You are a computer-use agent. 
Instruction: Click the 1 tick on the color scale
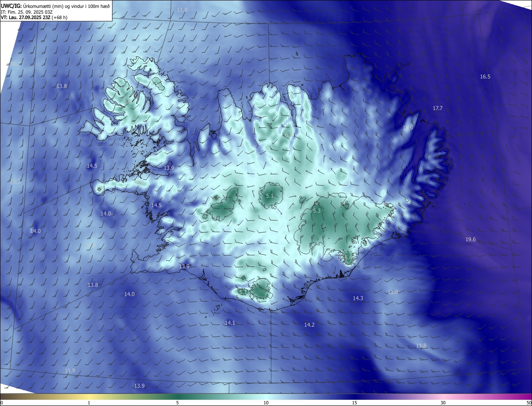click(x=89, y=403)
